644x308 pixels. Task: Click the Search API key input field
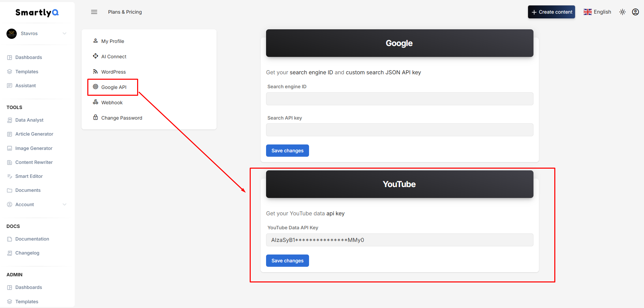point(399,130)
